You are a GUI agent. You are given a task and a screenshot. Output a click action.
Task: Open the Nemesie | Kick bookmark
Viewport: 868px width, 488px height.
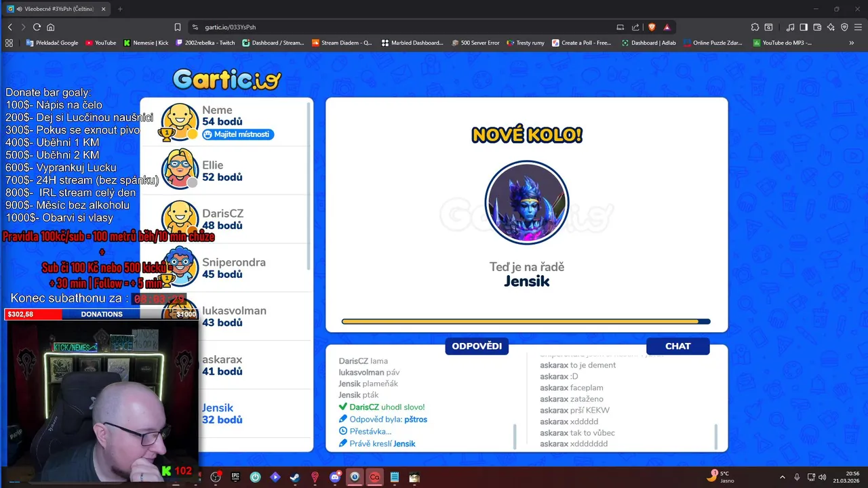coord(146,43)
